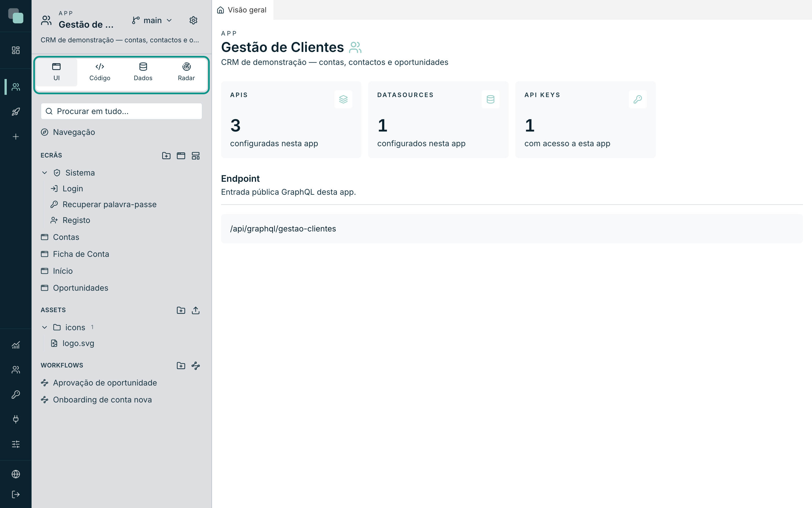812x508 pixels.
Task: Switch to the Radar tab
Action: tap(186, 72)
